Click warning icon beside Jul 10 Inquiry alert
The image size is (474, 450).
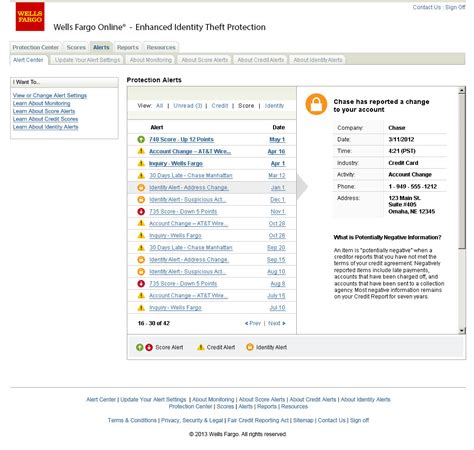[x=141, y=307]
